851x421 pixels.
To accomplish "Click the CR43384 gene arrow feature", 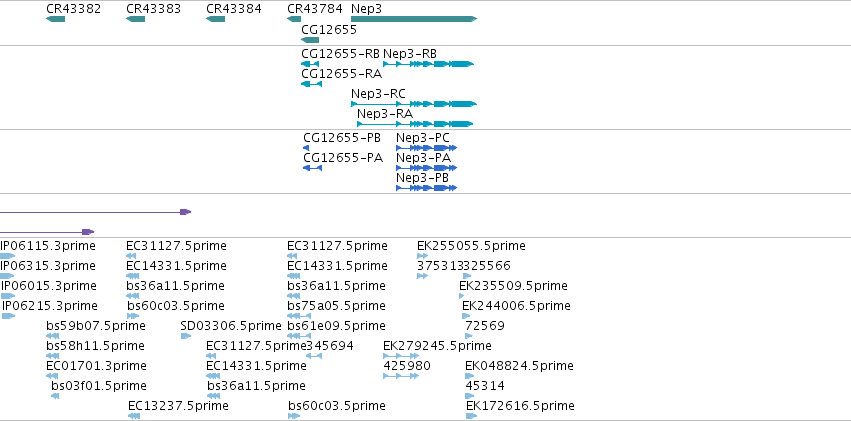I will point(215,19).
